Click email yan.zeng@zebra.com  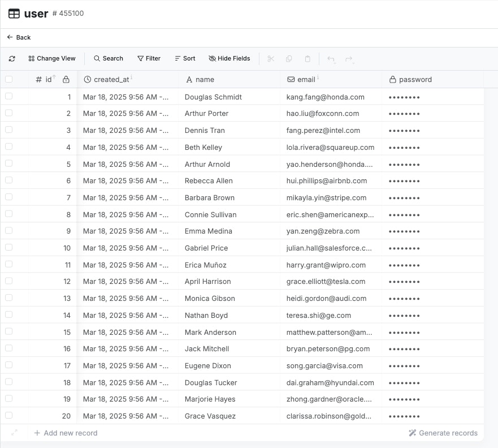tap(331, 231)
